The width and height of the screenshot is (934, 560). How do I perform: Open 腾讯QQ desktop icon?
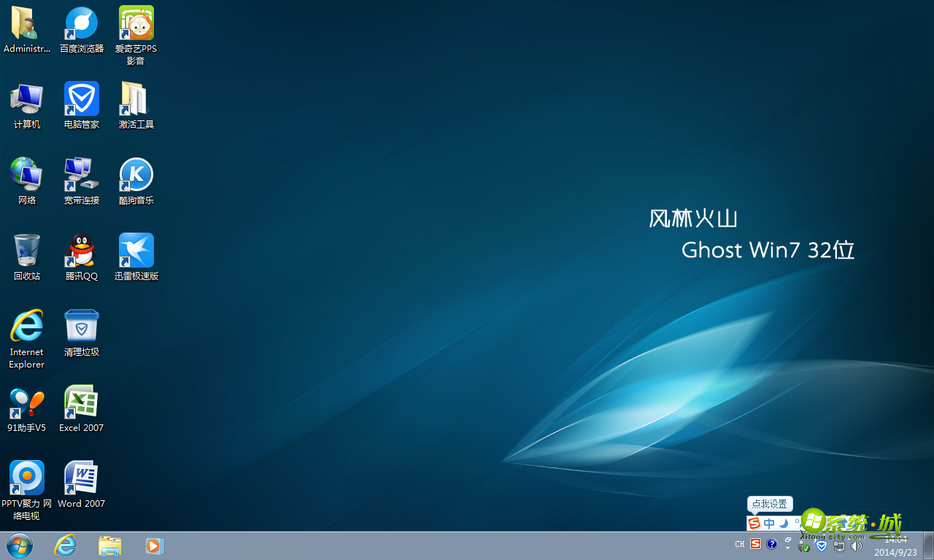[x=81, y=252]
